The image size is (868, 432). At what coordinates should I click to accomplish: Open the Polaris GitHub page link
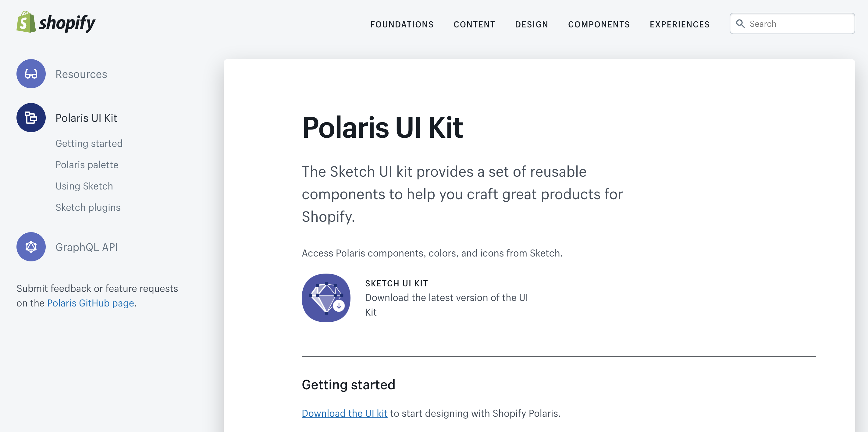pos(90,303)
